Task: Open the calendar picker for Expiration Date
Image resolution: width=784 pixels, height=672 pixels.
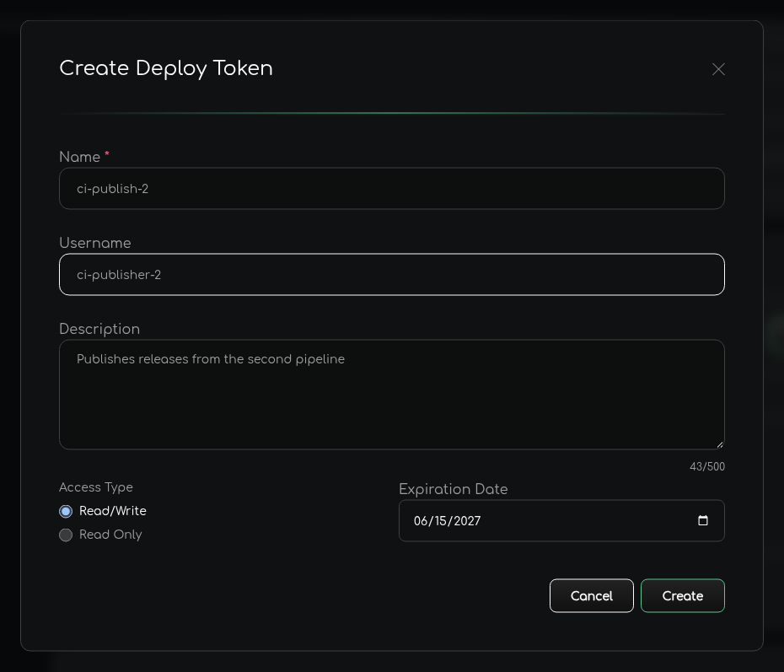Action: 702,520
